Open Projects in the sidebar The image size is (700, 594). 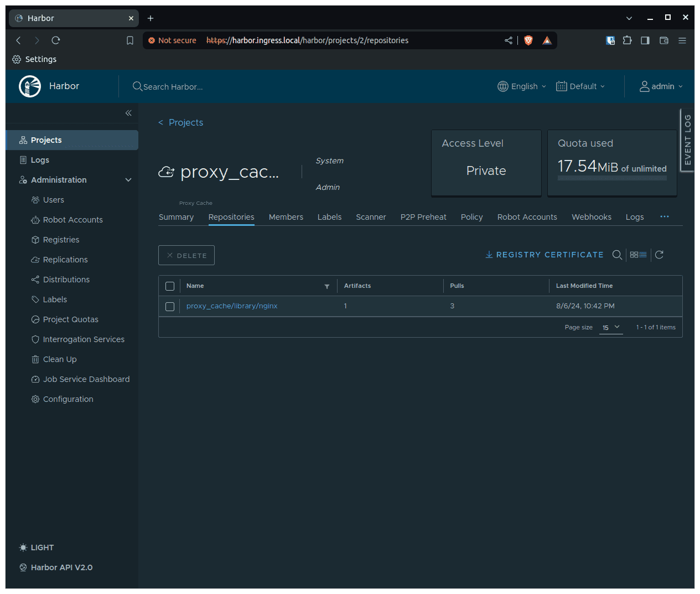click(x=72, y=140)
